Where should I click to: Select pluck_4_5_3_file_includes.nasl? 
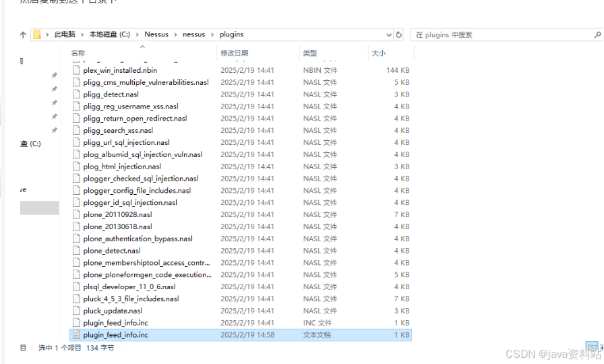pyautogui.click(x=131, y=299)
